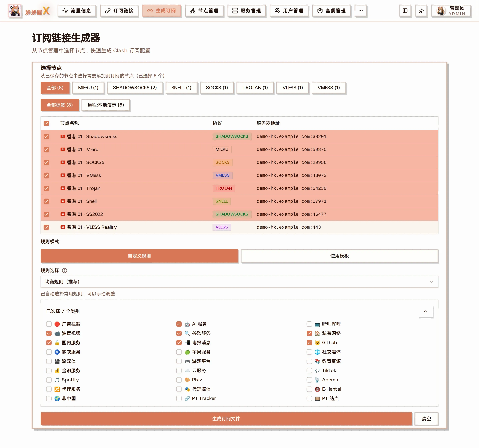This screenshot has height=448, width=479.
Task: Select the 远程:本地演示 (8) tag filter
Action: click(106, 105)
